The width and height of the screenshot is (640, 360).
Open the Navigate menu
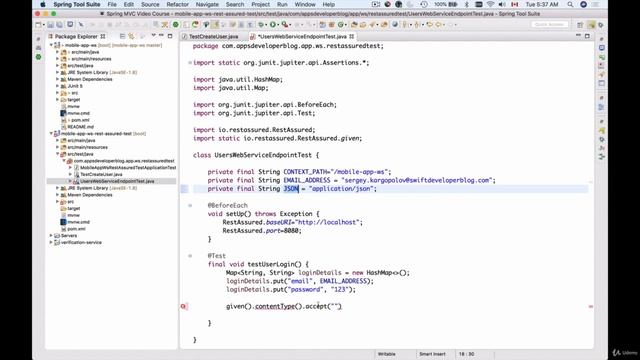207,4
